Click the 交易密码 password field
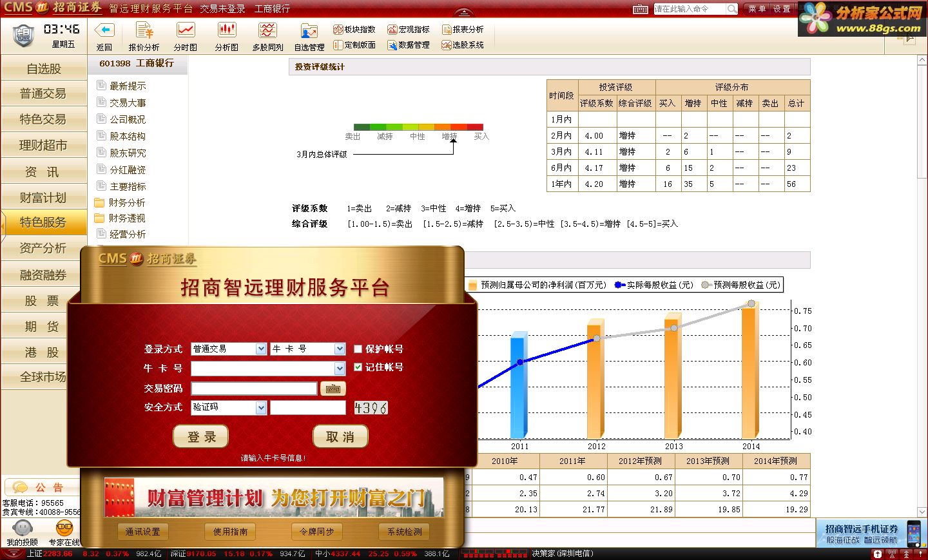The image size is (928, 560). (254, 389)
